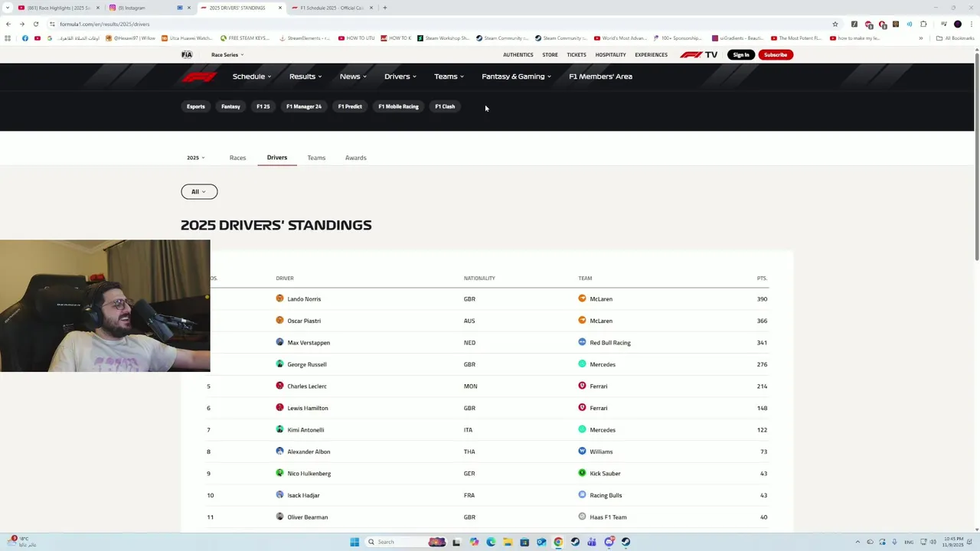The width and height of the screenshot is (980, 551).
Task: Switch to the Races tab
Action: click(237, 158)
